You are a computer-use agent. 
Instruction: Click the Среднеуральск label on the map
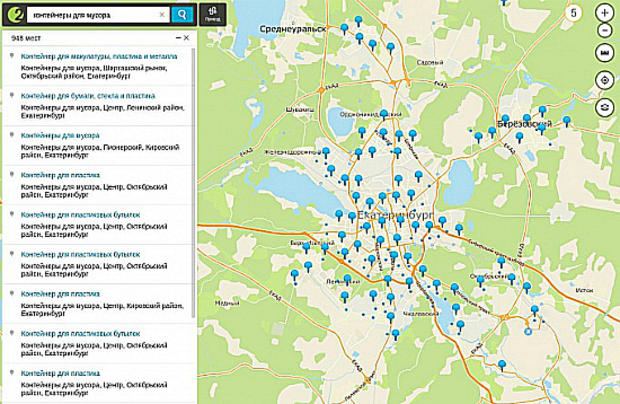click(293, 29)
